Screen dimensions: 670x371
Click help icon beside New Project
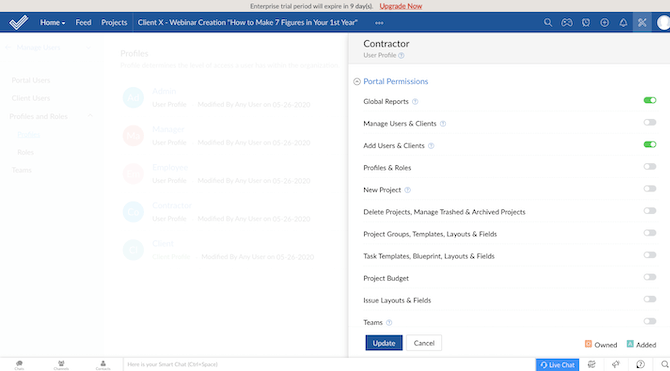(x=407, y=190)
